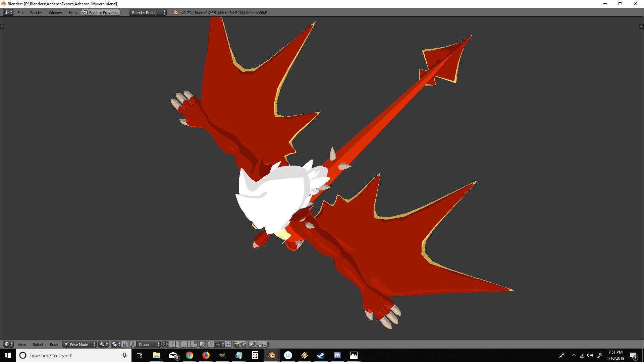This screenshot has width=644, height=362.
Task: Click the Blender logo in header
Action: tap(175, 13)
